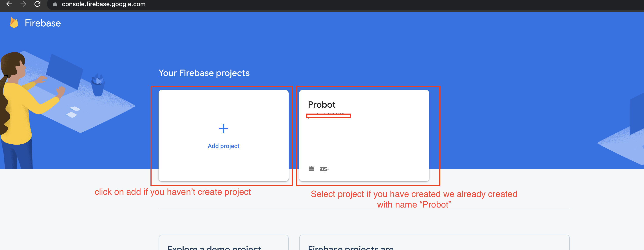Click the Add project label

223,146
